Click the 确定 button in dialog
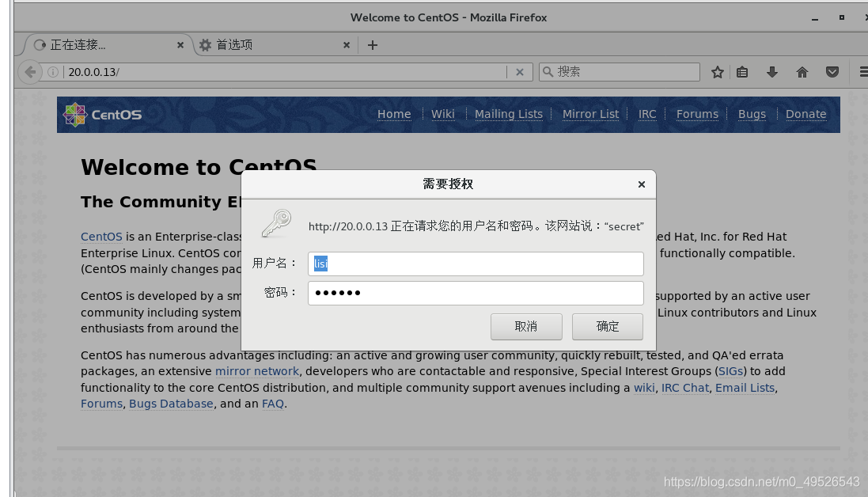The height and width of the screenshot is (497, 868). tap(607, 327)
